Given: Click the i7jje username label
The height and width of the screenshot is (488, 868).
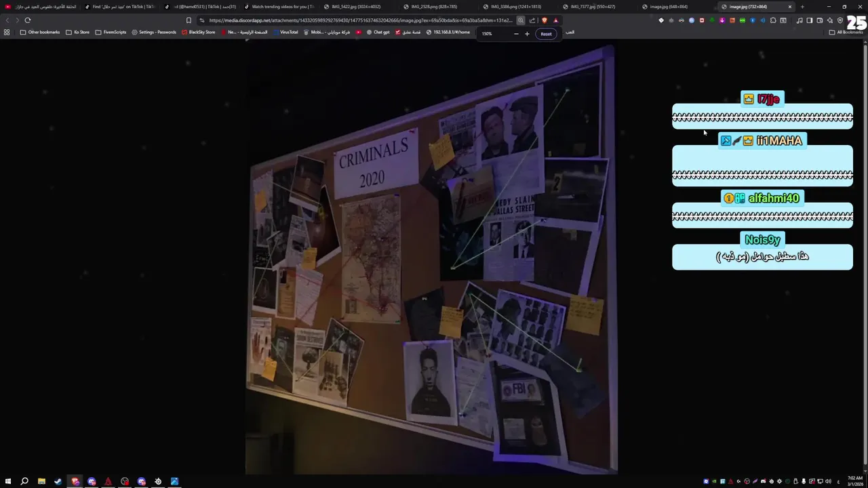Looking at the screenshot, I should (768, 99).
